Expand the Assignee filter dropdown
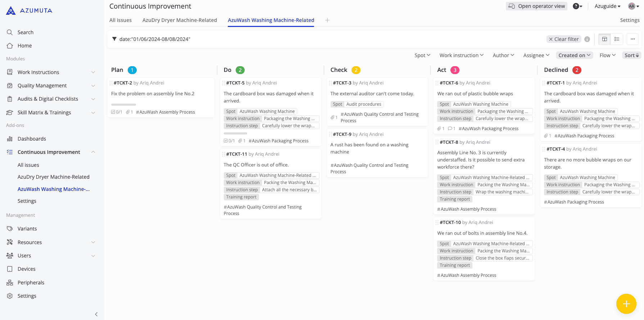 click(x=536, y=55)
